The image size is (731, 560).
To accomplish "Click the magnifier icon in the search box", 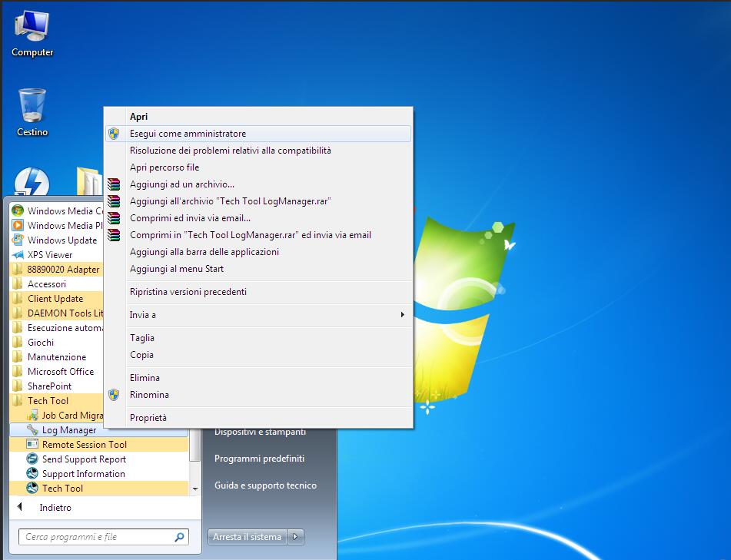I will point(179,537).
